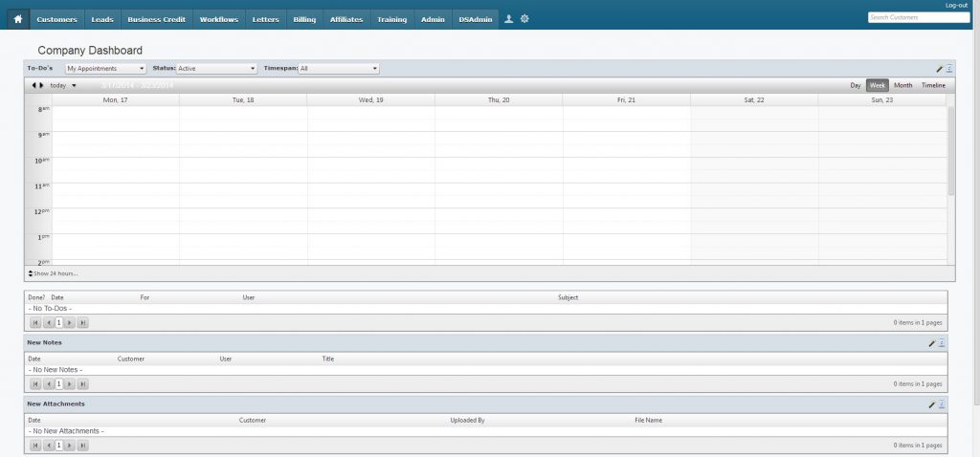Open the settings gear icon

point(524,19)
